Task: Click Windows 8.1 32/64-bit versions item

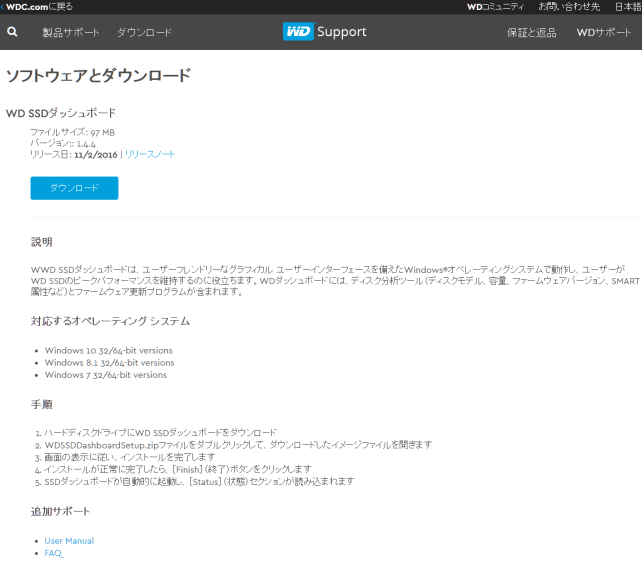Action: pyautogui.click(x=109, y=363)
